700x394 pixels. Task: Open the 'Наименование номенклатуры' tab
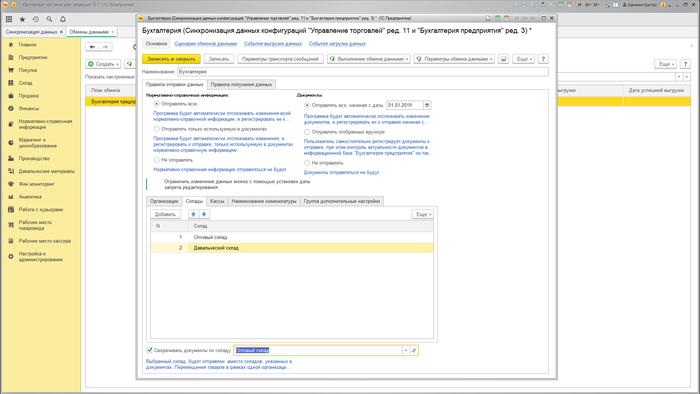click(x=264, y=201)
